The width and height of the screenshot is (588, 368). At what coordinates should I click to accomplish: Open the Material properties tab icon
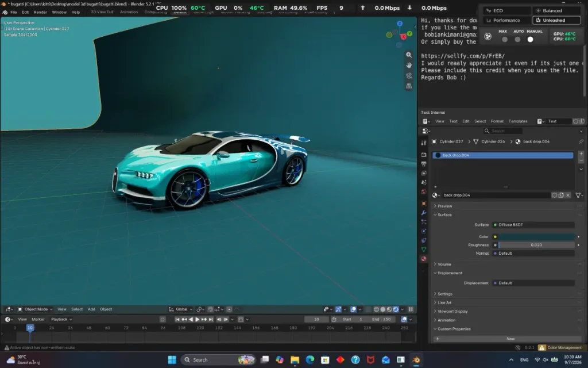(424, 259)
